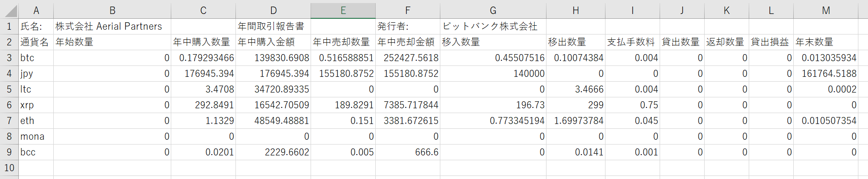This screenshot has height=179, width=868.
Task: Click header cell 年末数量
Action: point(826,42)
